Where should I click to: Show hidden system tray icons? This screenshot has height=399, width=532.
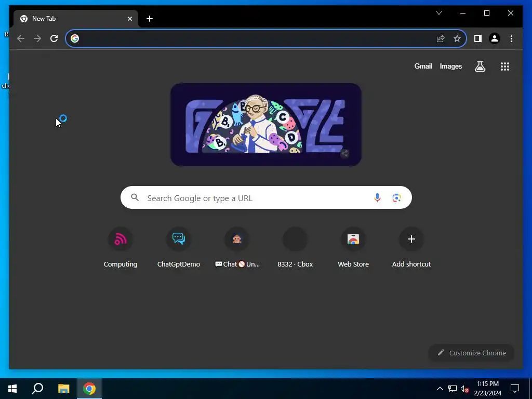[440, 389]
